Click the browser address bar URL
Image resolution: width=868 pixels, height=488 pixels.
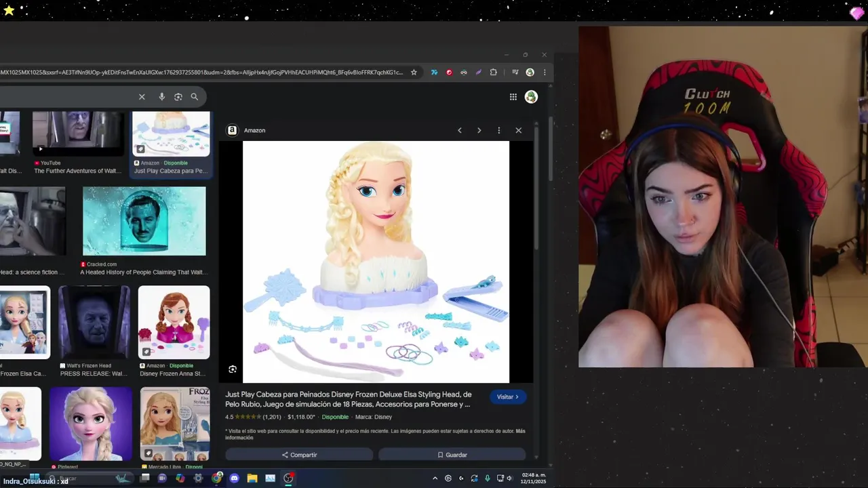201,73
